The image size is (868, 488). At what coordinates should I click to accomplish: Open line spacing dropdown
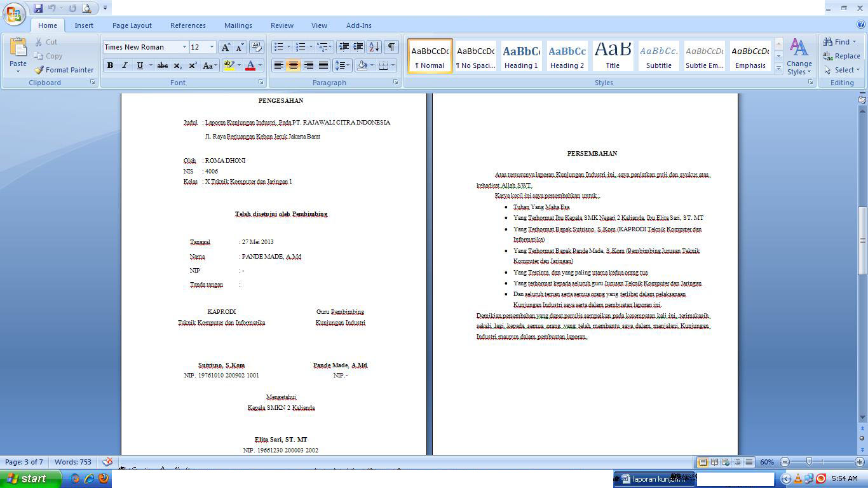point(342,65)
